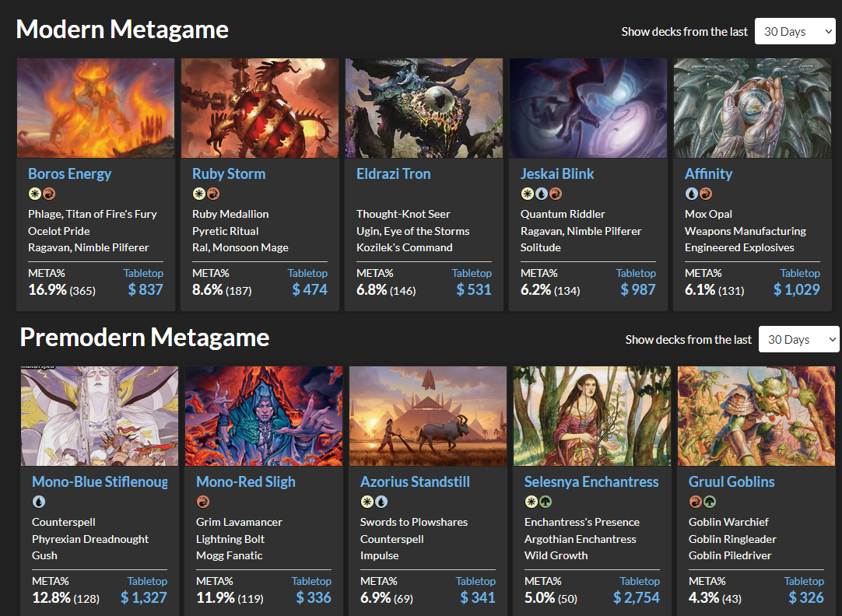Click the 16.9% meta share on Boros Energy
842x616 pixels.
pyautogui.click(x=47, y=290)
